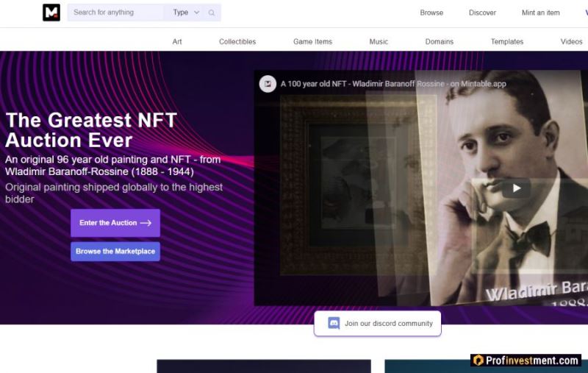
Task: Open the Domains category
Action: tap(439, 42)
